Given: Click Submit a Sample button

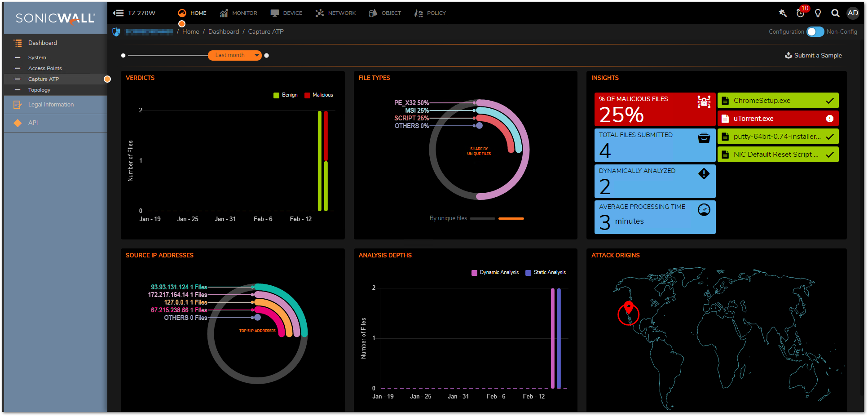Looking at the screenshot, I should tap(813, 56).
